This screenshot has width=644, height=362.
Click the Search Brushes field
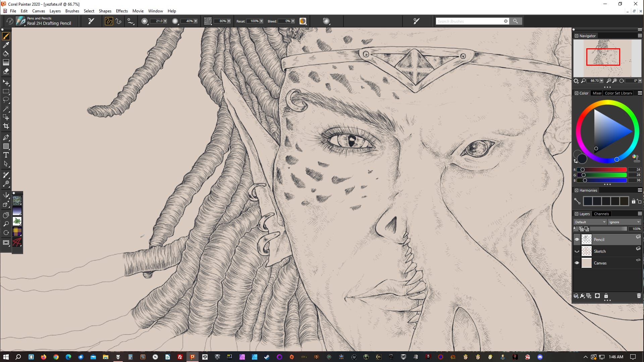click(x=470, y=21)
